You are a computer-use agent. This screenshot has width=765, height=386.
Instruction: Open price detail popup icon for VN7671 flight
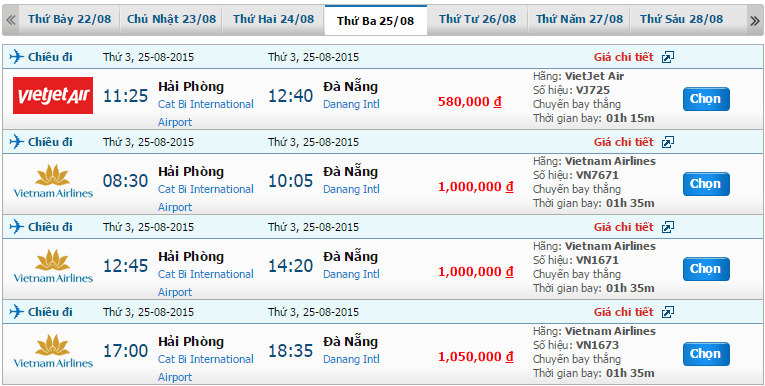[667, 142]
